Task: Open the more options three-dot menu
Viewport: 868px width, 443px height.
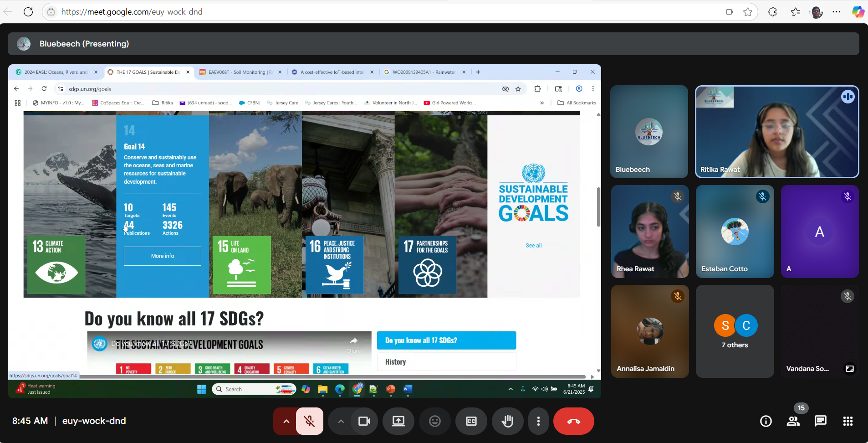Action: pyautogui.click(x=538, y=421)
